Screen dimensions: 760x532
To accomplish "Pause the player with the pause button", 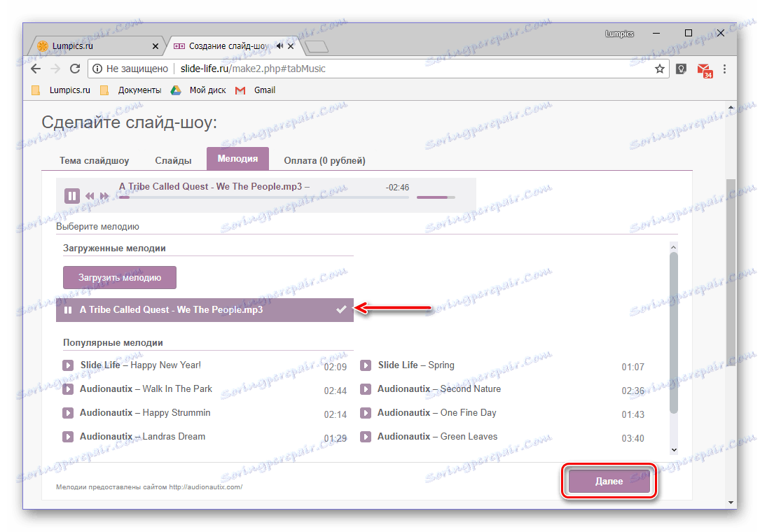I will (x=71, y=196).
